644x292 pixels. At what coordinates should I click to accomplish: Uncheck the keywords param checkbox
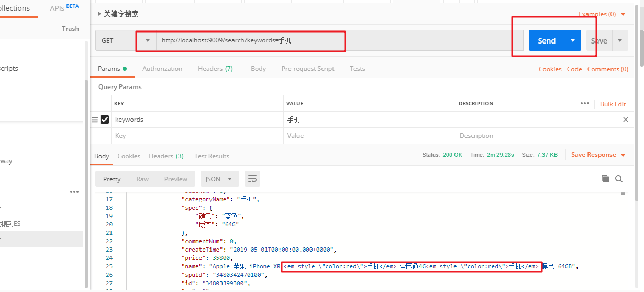pyautogui.click(x=105, y=120)
